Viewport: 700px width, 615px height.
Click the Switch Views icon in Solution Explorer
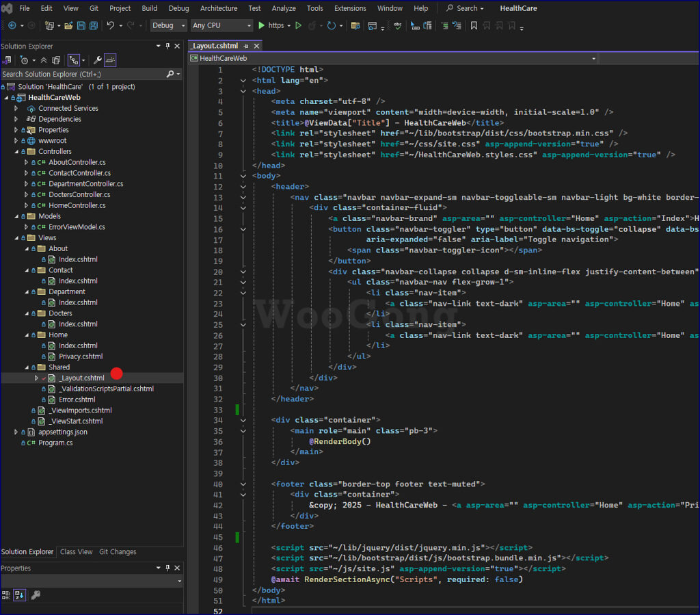[7, 60]
